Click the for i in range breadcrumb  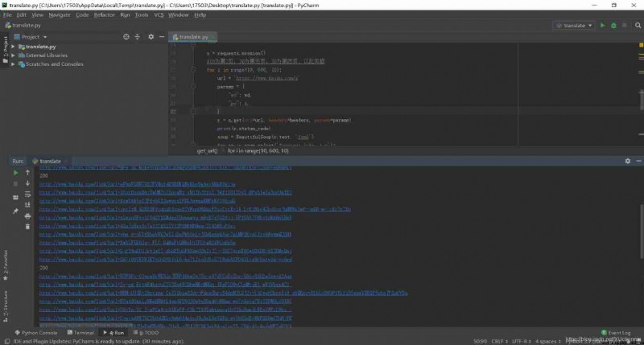pyautogui.click(x=258, y=151)
